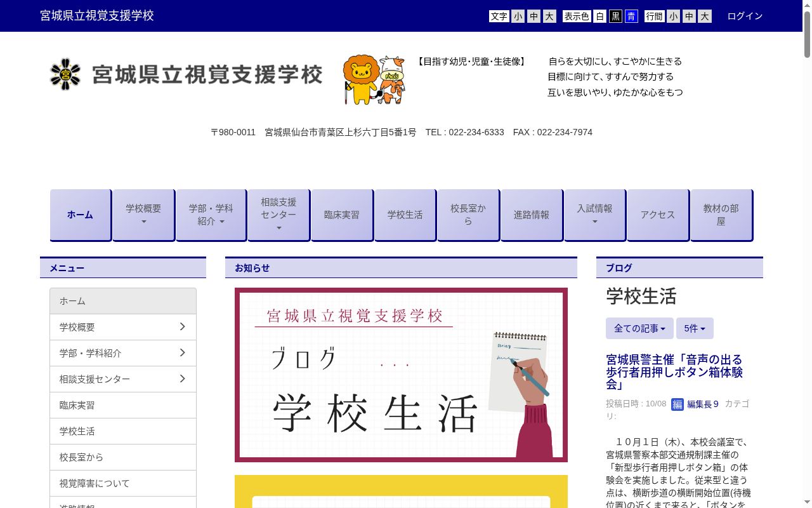
Task: Go to 臨床実習 in navigation bar
Action: pyautogui.click(x=341, y=215)
